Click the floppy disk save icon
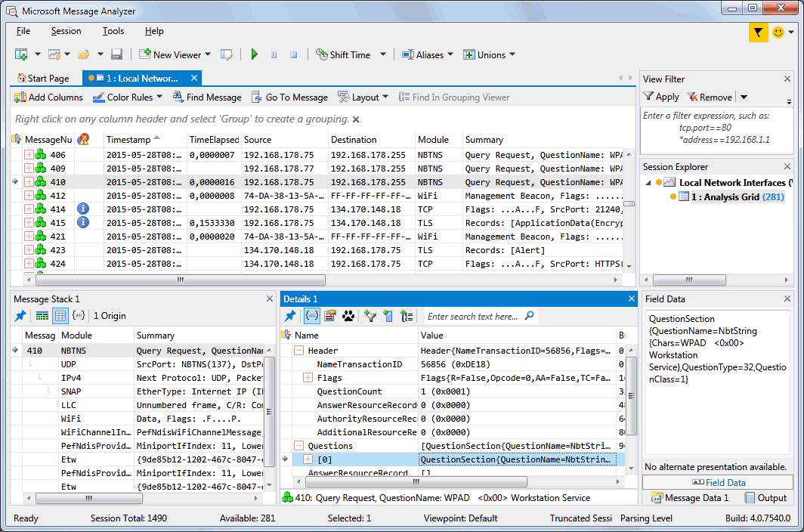The width and height of the screenshot is (804, 532). tap(116, 54)
